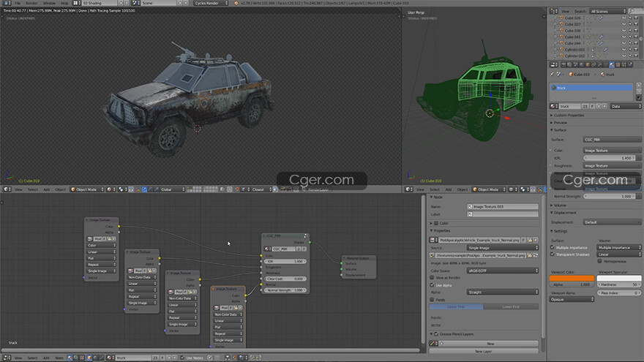
Task: Click the render engine Cycles logo icon
Action: (236, 3)
